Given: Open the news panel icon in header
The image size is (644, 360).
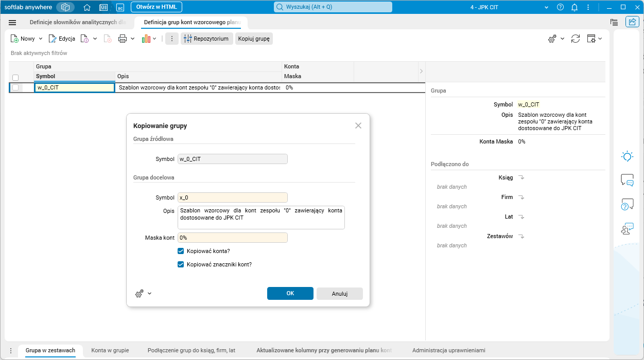Looking at the screenshot, I should 103,7.
